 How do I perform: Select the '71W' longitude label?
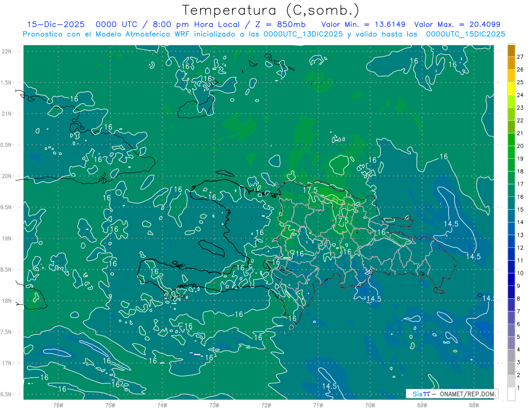click(318, 405)
